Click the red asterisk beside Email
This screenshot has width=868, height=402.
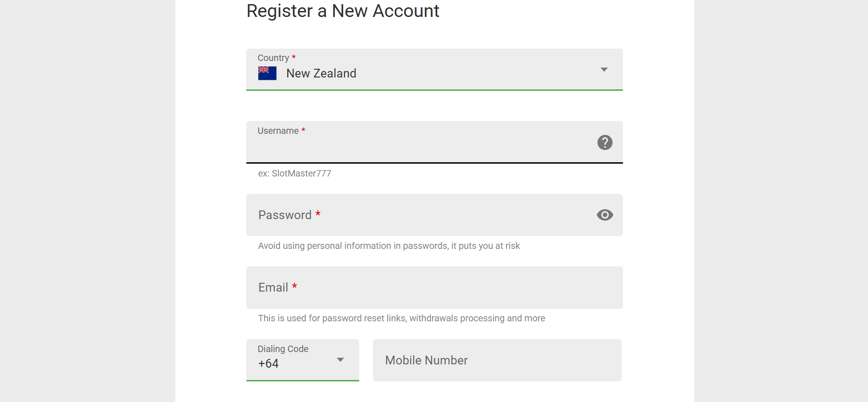[x=295, y=286]
